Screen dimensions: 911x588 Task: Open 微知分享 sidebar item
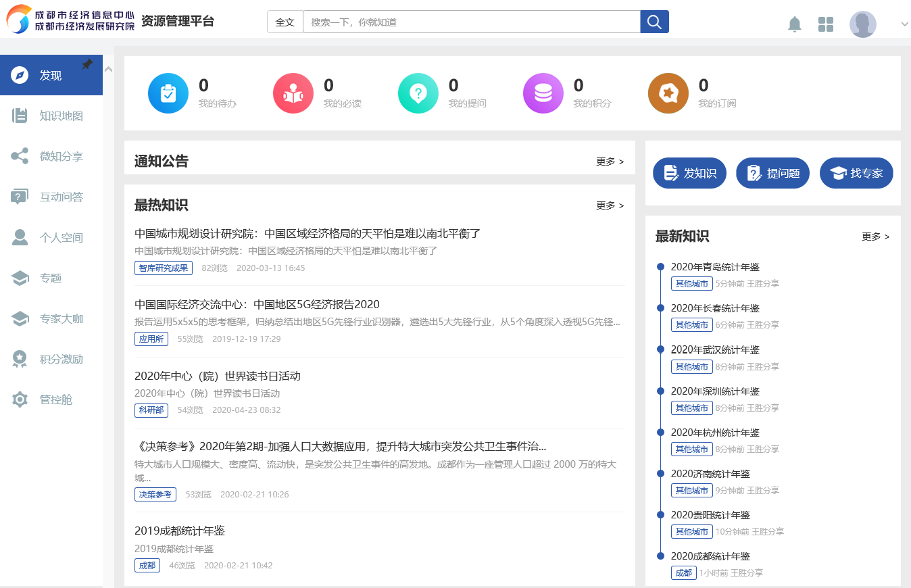click(51, 156)
